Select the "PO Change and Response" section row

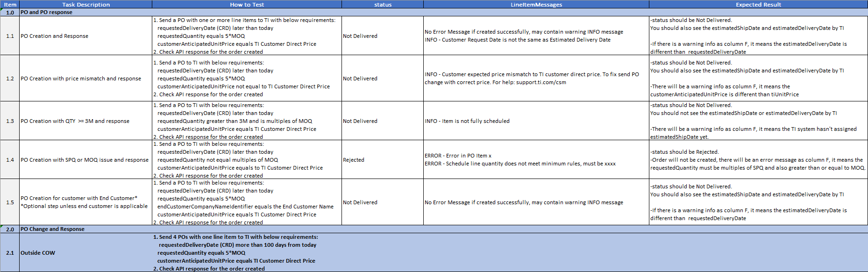tap(52, 229)
